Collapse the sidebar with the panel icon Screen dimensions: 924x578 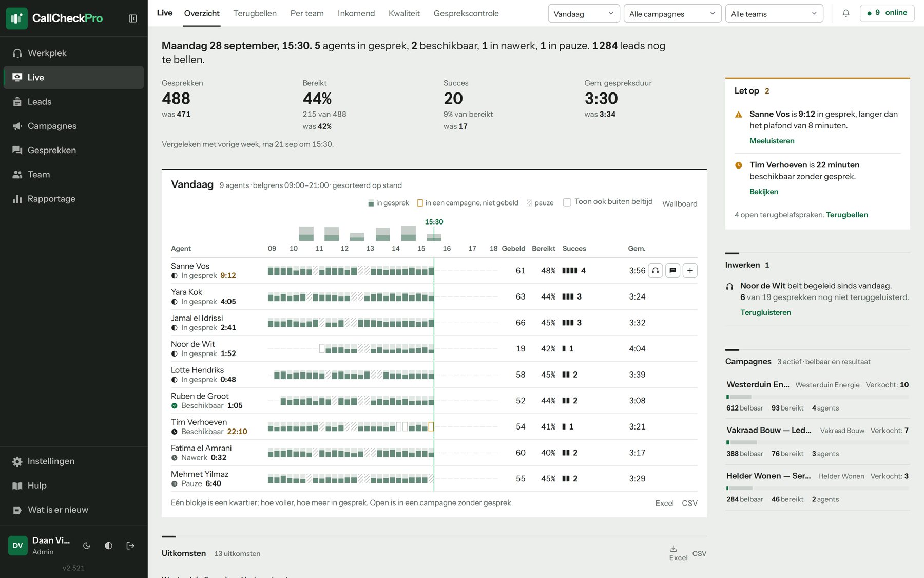(132, 18)
